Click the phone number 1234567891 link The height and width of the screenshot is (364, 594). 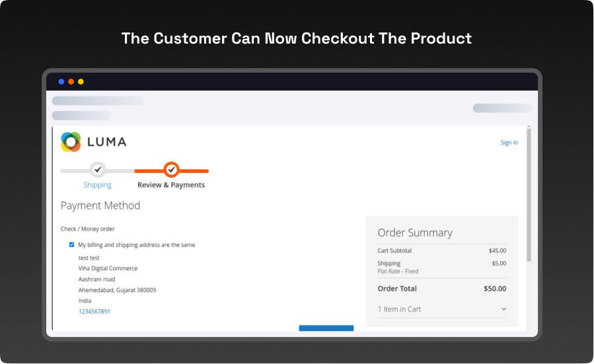click(x=94, y=311)
